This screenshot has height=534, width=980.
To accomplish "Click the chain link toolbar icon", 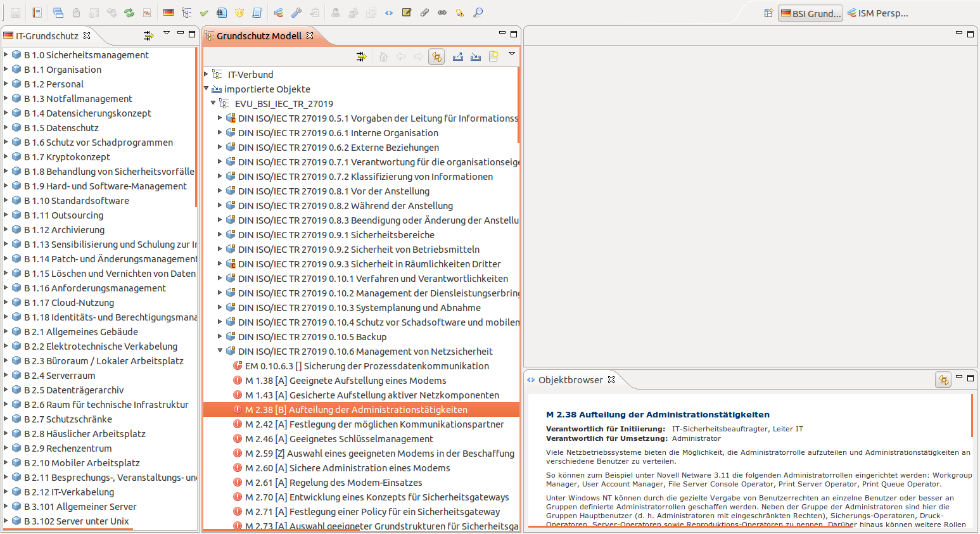I will pos(442,13).
